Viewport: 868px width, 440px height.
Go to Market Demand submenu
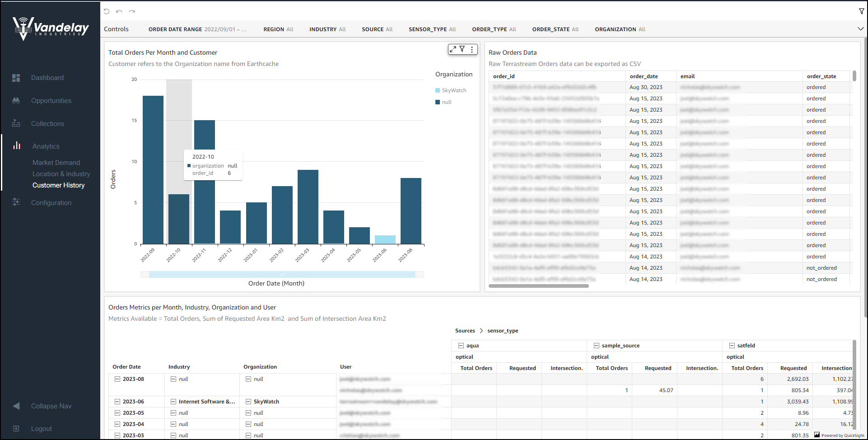point(56,163)
